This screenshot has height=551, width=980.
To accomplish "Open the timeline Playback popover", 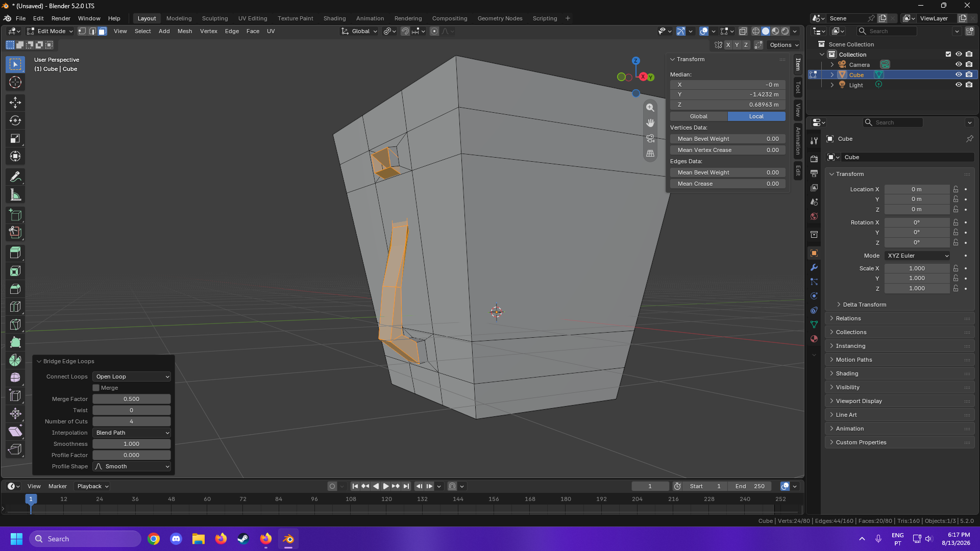I will [x=93, y=486].
